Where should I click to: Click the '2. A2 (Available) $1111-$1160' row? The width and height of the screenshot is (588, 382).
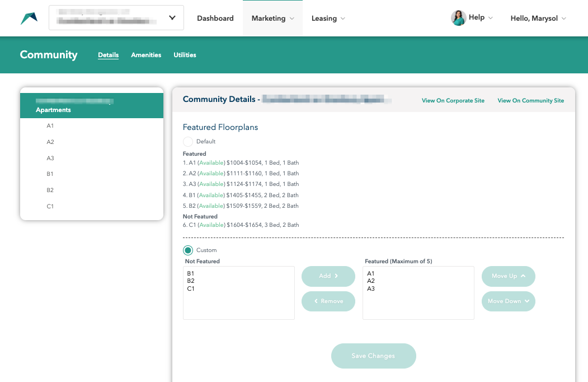tap(241, 174)
